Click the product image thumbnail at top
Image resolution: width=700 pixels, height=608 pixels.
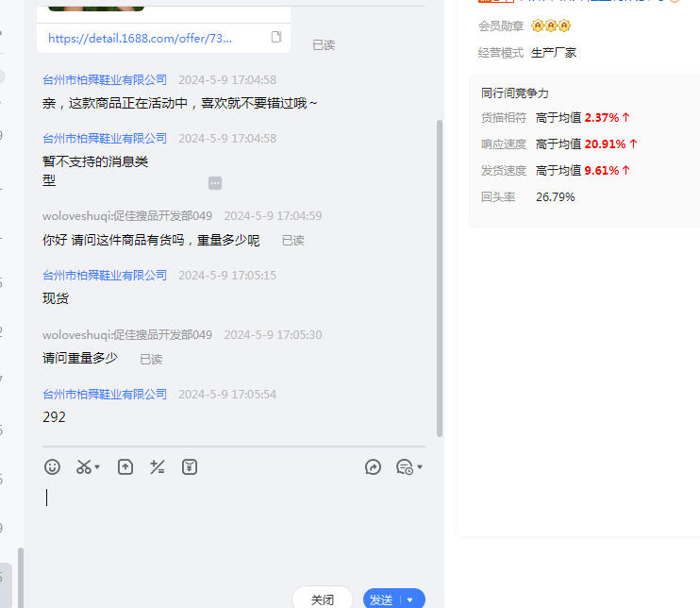96,6
